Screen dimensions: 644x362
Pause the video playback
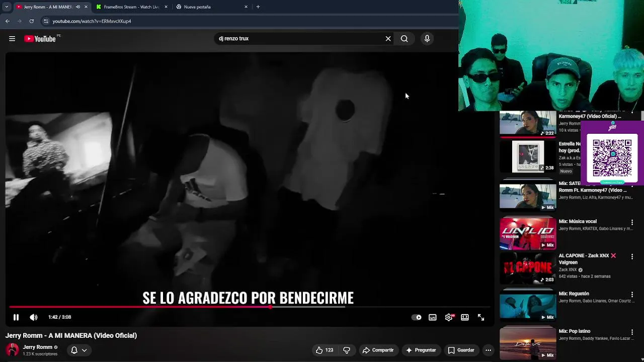point(16,317)
